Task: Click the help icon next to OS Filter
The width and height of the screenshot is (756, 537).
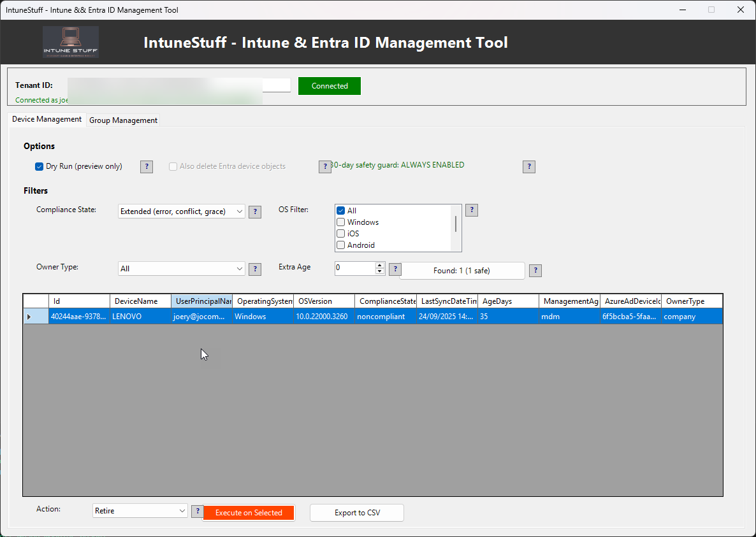Action: click(x=471, y=210)
